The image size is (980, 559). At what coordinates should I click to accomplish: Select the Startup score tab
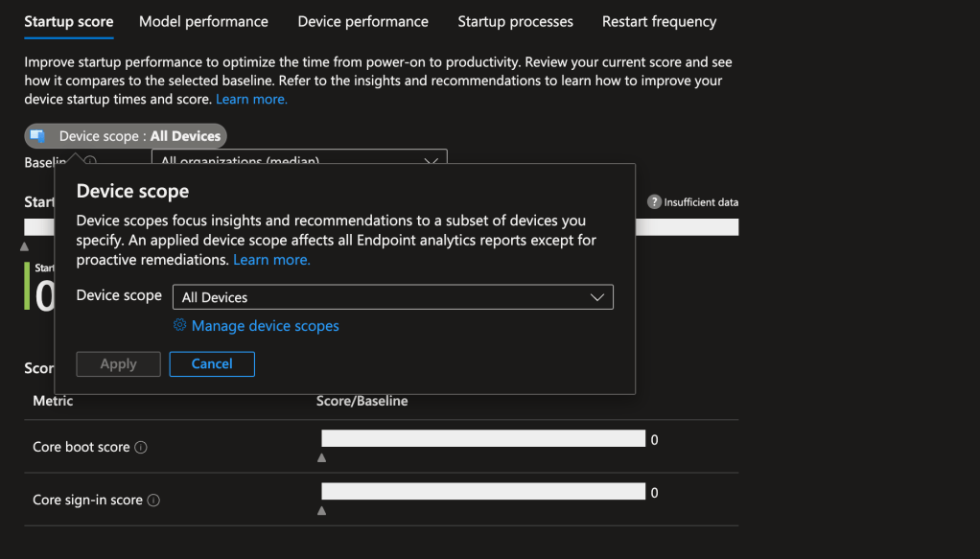coord(68,21)
